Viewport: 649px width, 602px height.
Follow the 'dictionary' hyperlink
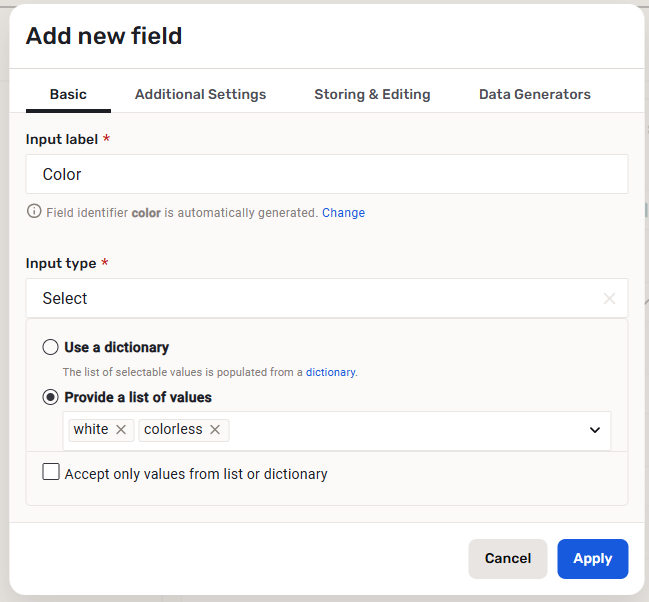[x=330, y=372]
